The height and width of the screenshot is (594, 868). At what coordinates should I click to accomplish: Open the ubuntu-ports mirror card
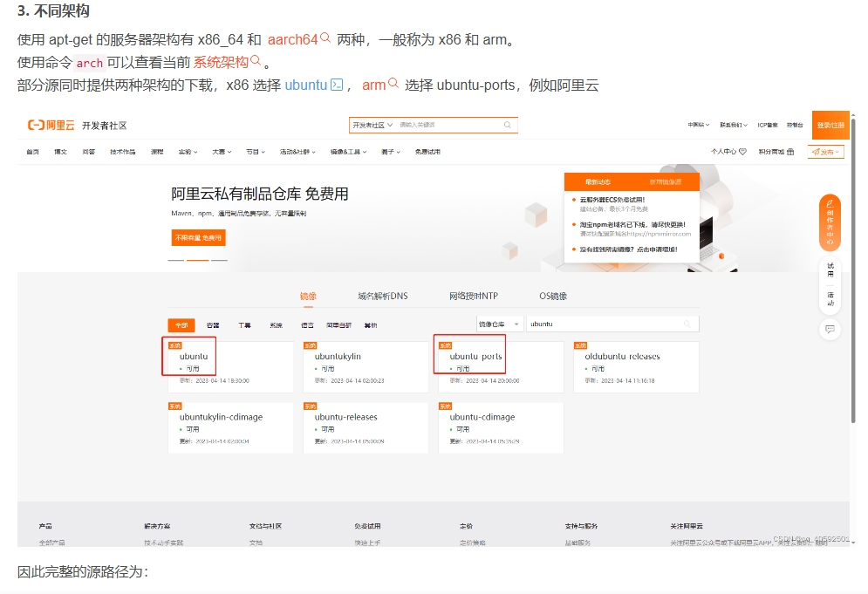(501, 367)
